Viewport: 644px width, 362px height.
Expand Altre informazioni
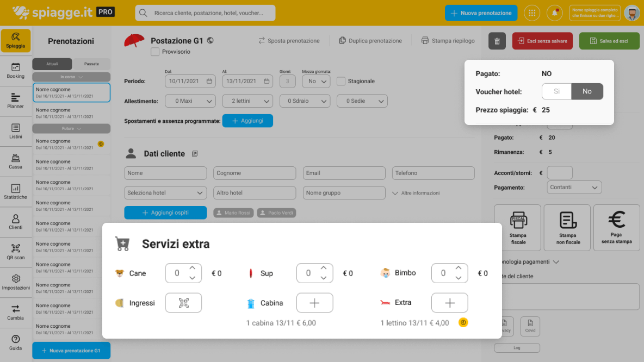click(416, 193)
